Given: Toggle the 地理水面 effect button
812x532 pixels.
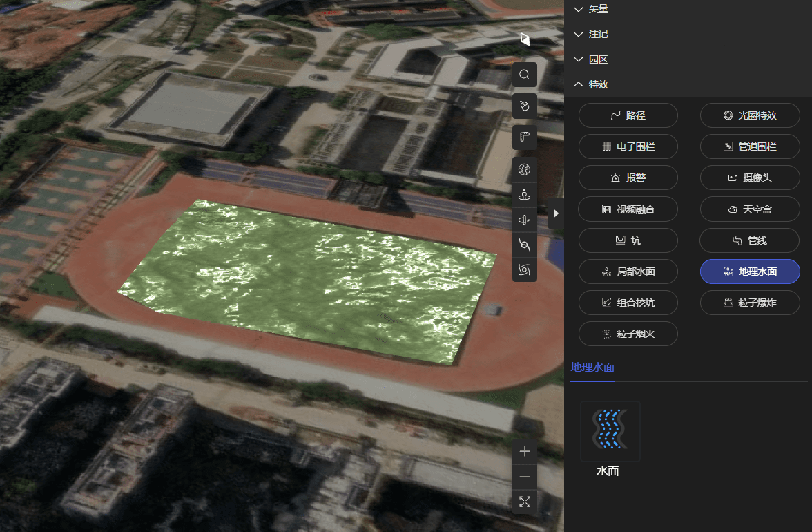Looking at the screenshot, I should coord(750,272).
